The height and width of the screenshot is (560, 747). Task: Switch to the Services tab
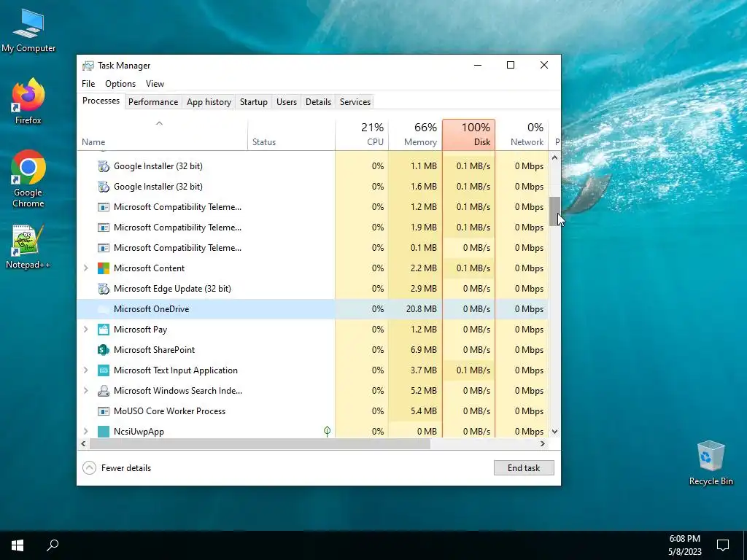(355, 102)
